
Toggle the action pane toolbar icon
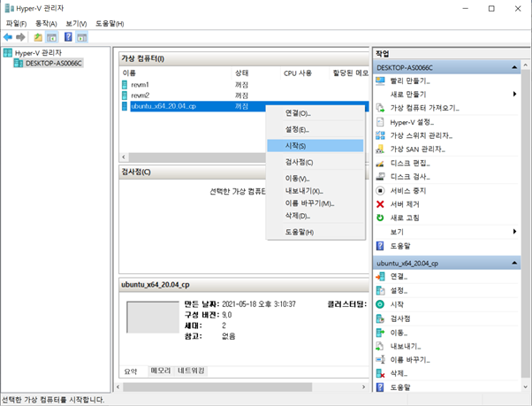[x=82, y=37]
